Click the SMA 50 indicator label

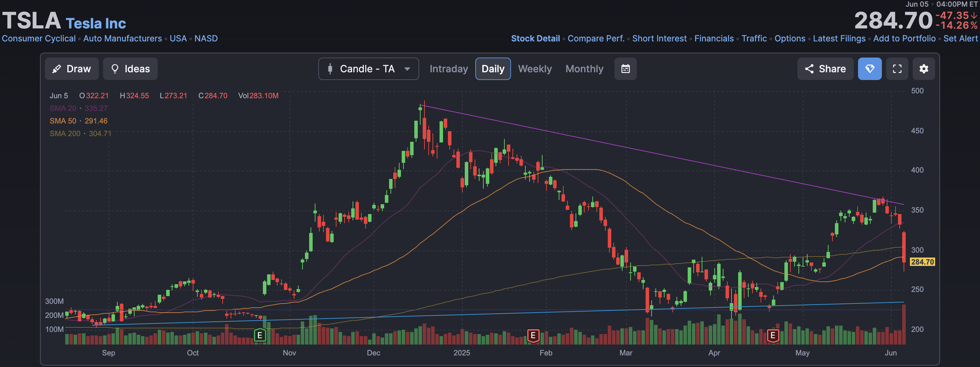click(x=79, y=121)
